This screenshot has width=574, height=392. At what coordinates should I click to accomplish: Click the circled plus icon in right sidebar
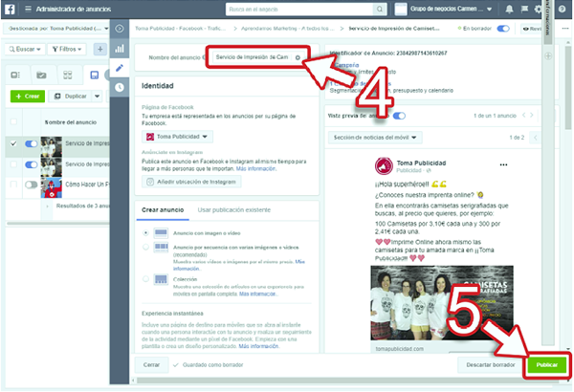[548, 56]
